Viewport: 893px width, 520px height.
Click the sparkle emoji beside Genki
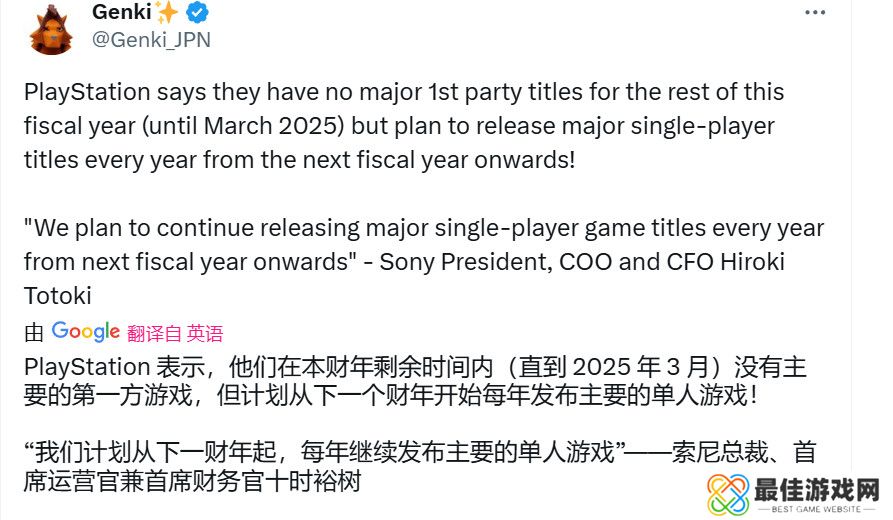tap(166, 13)
